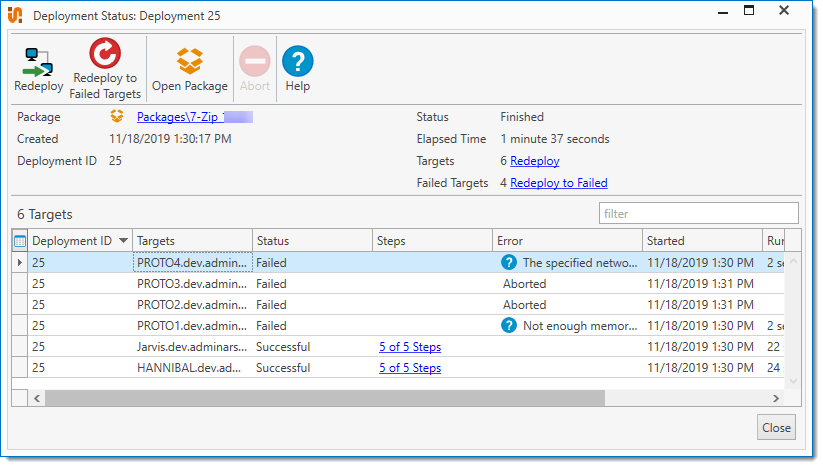Open 5 of 5 Steps for Jarvis
This screenshot has width=823, height=467.
tap(409, 347)
